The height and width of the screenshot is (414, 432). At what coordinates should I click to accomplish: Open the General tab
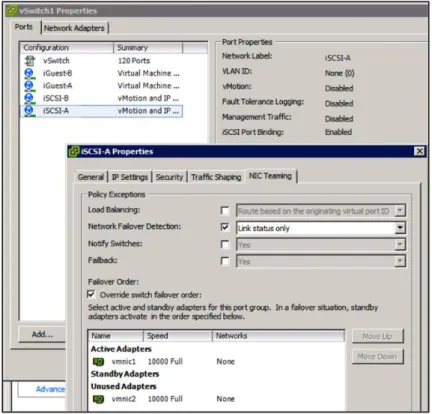(x=91, y=177)
